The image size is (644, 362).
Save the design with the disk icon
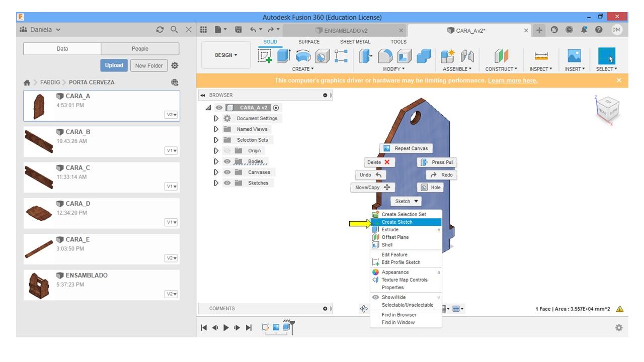tap(238, 30)
